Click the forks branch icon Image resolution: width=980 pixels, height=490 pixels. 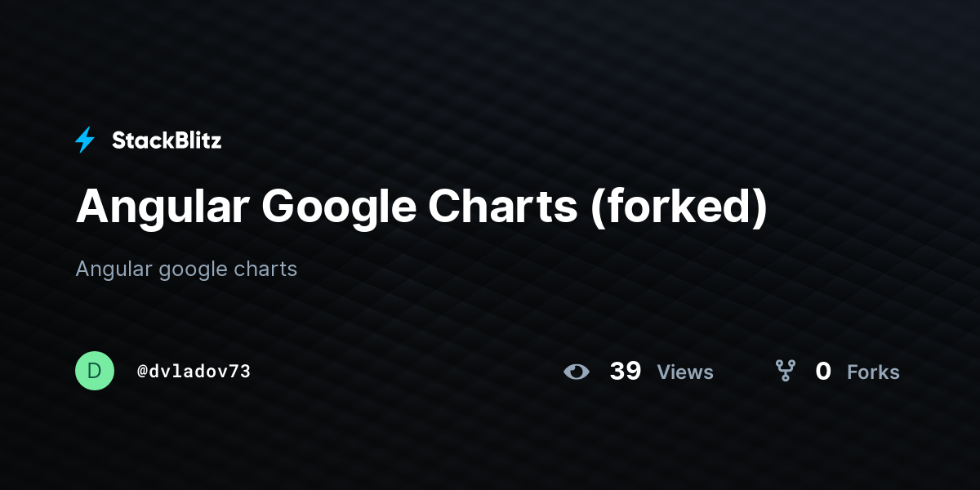pos(786,372)
